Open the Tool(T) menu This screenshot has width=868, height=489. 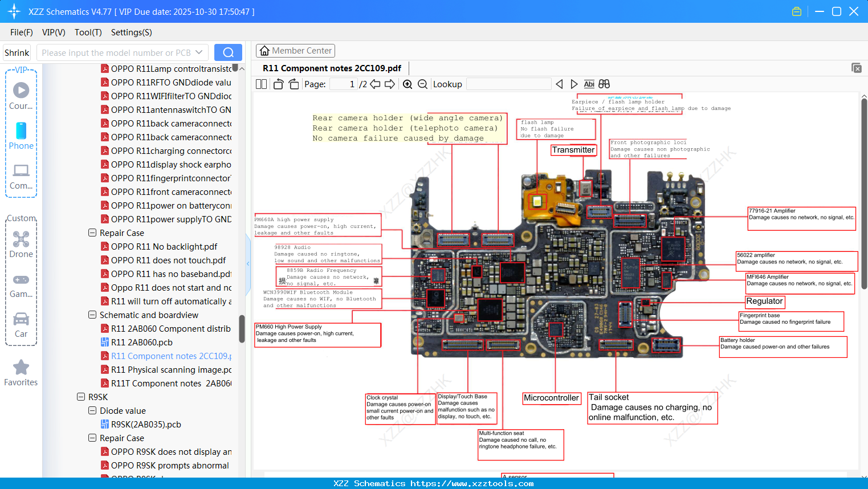coord(88,32)
